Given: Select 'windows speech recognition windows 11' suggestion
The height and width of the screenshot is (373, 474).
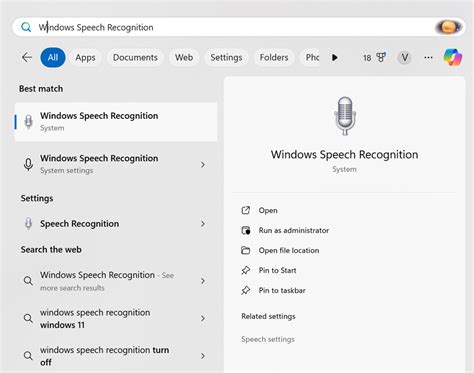Looking at the screenshot, I should [116, 318].
